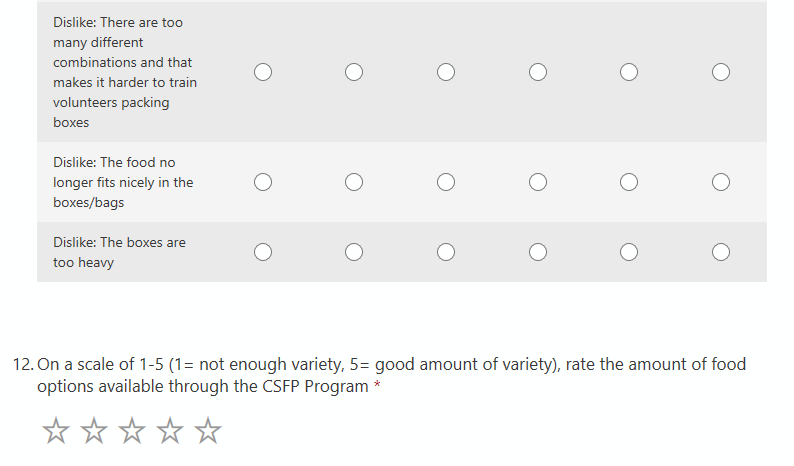
Task: Select first radio for food no longer fits
Action: tap(263, 182)
